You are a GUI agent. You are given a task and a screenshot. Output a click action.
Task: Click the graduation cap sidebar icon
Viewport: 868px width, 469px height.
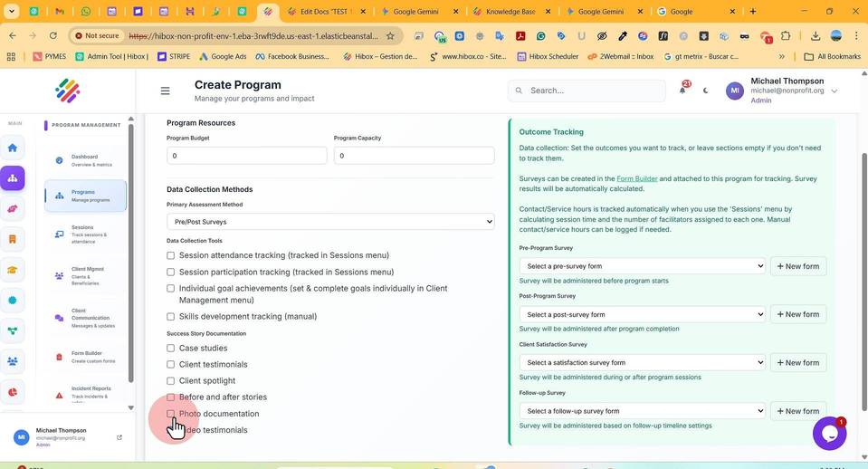(x=12, y=270)
